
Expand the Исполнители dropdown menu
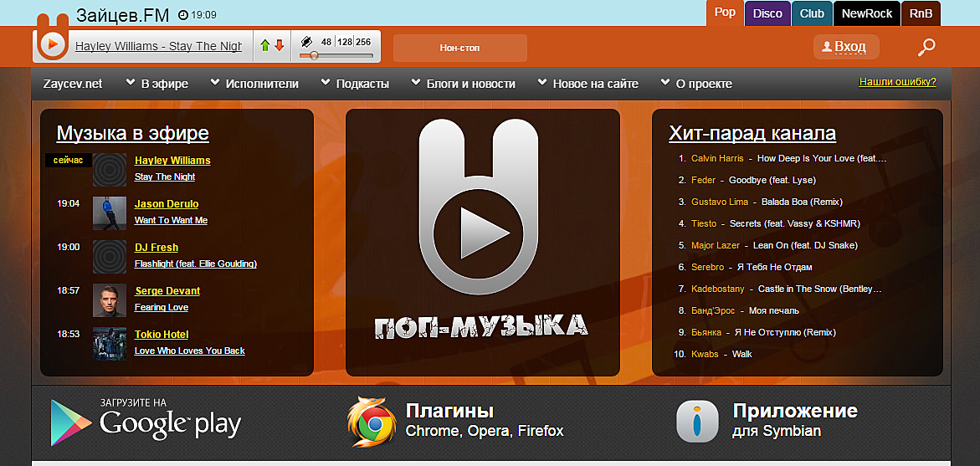tap(254, 84)
